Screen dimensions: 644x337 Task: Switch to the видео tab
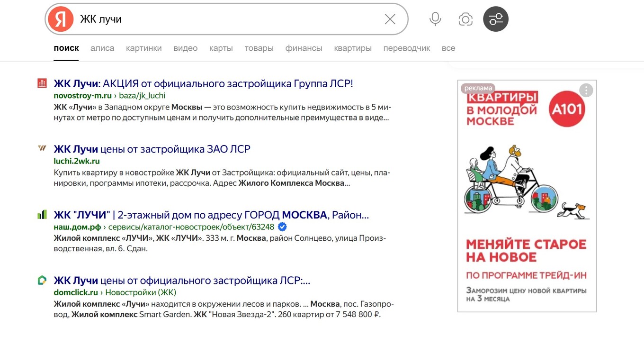click(186, 48)
